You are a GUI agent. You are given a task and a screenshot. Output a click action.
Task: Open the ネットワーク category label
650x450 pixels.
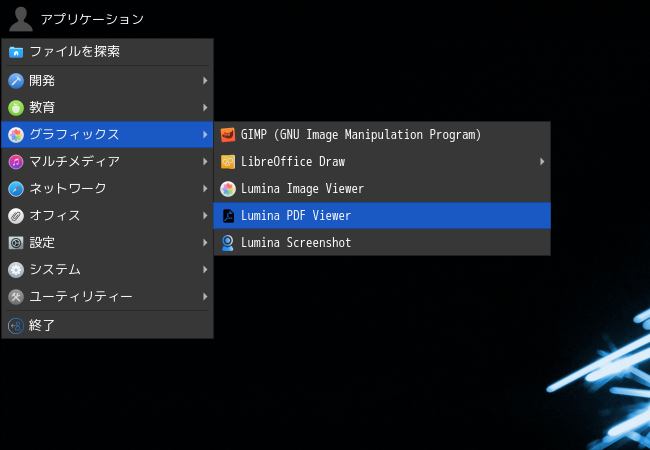(68, 189)
